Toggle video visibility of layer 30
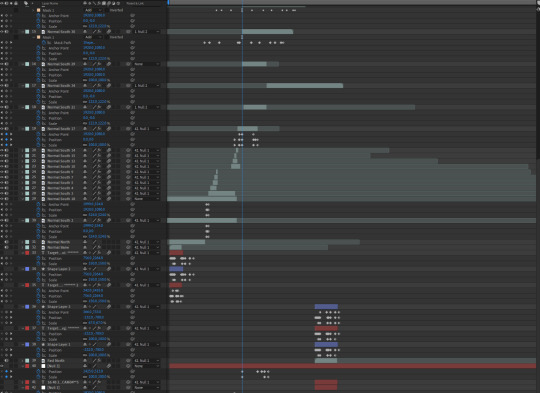 2,220
